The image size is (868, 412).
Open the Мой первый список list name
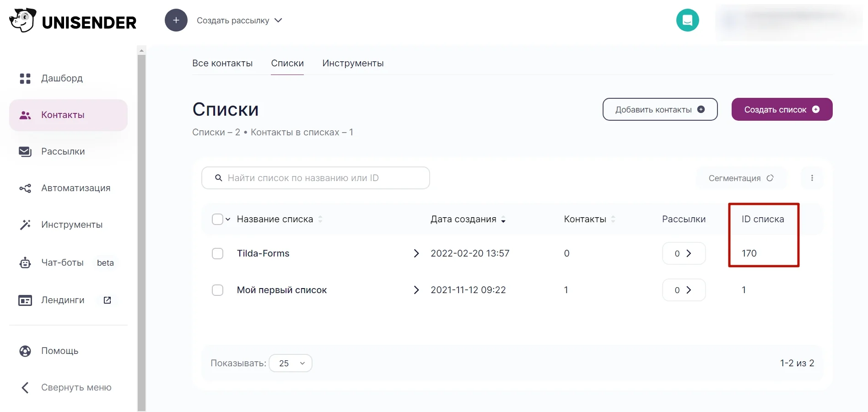coord(282,290)
